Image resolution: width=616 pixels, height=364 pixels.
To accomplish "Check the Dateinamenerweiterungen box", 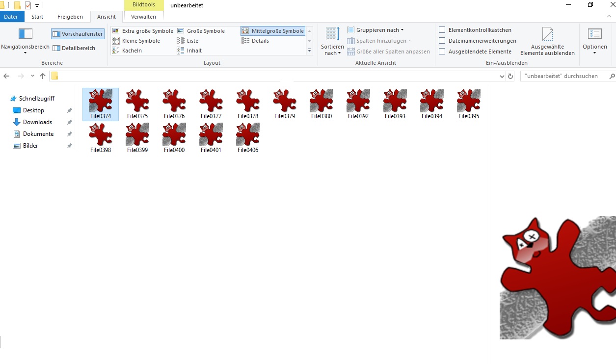I will click(x=442, y=41).
